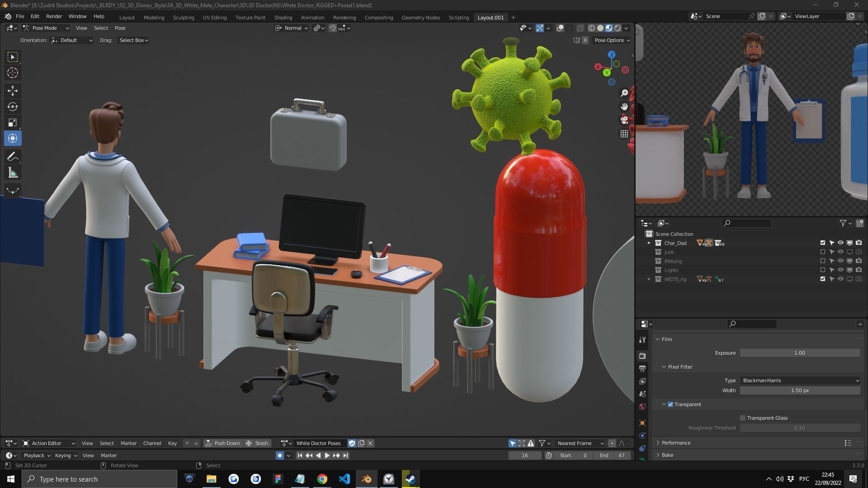The width and height of the screenshot is (868, 488).
Task: Click the Push Down button
Action: pyautogui.click(x=223, y=443)
